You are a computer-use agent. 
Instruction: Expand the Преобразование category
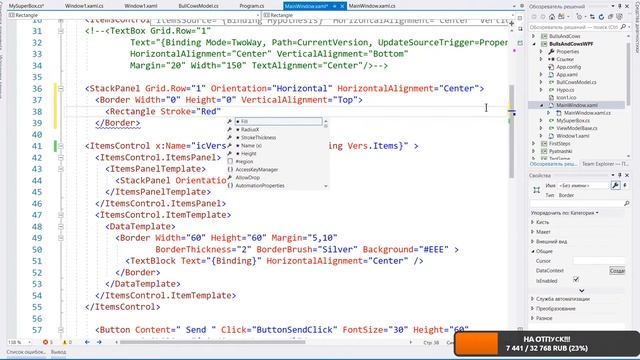[533, 309]
